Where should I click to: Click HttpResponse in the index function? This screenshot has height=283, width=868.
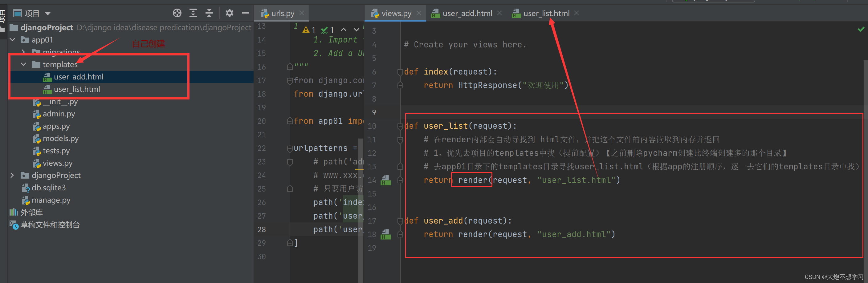[487, 86]
